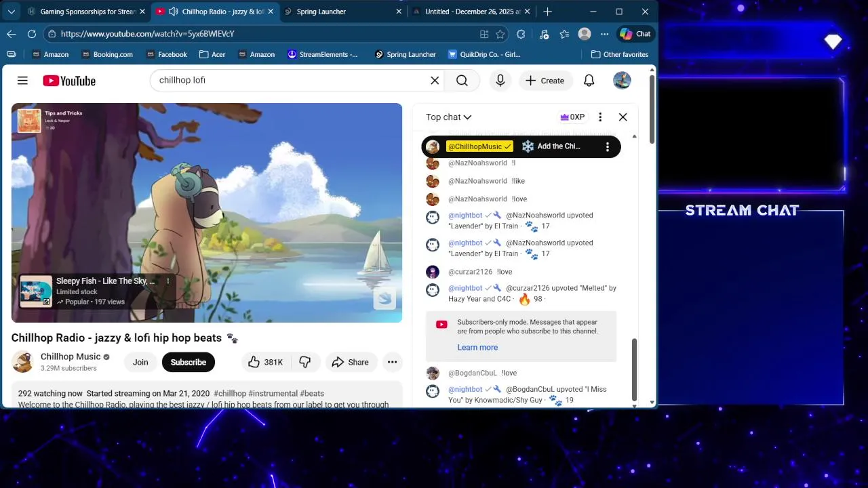Add this page to favorites star
The width and height of the screenshot is (868, 488).
click(500, 34)
